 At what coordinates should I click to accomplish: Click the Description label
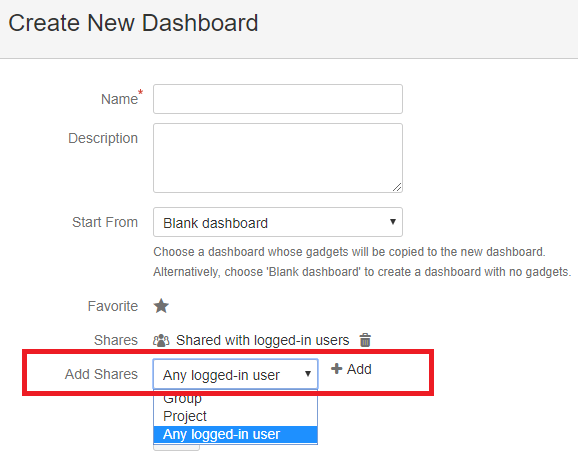click(103, 138)
